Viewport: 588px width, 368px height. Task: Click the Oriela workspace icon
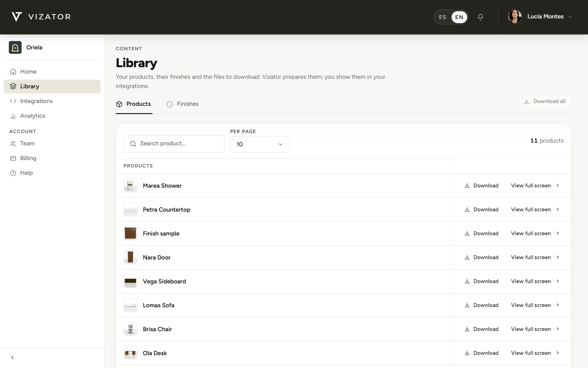click(x=15, y=48)
